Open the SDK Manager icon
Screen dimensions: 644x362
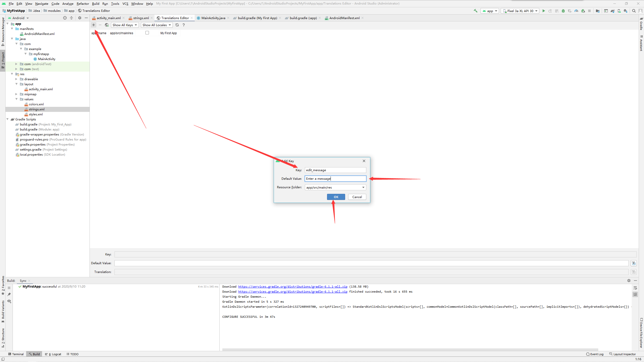pos(626,11)
